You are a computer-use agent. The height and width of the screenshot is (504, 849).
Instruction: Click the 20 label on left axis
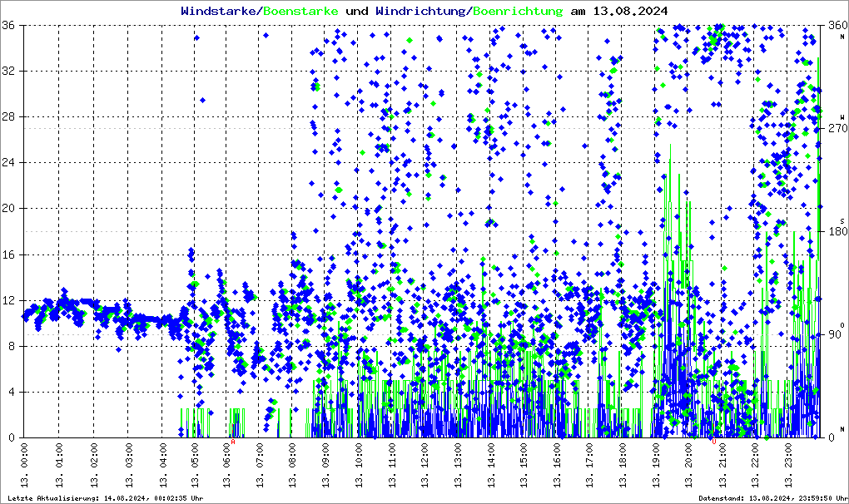pos(11,209)
